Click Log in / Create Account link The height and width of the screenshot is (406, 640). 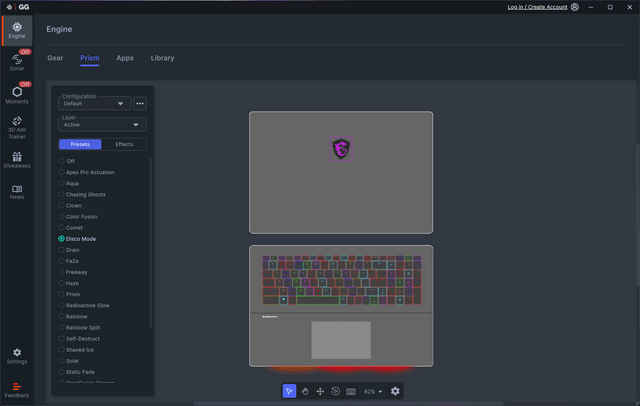(537, 7)
